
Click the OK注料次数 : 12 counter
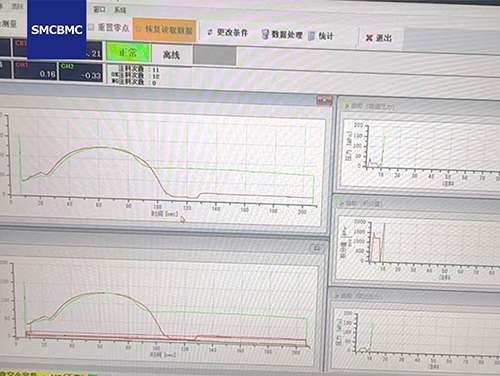pos(135,76)
